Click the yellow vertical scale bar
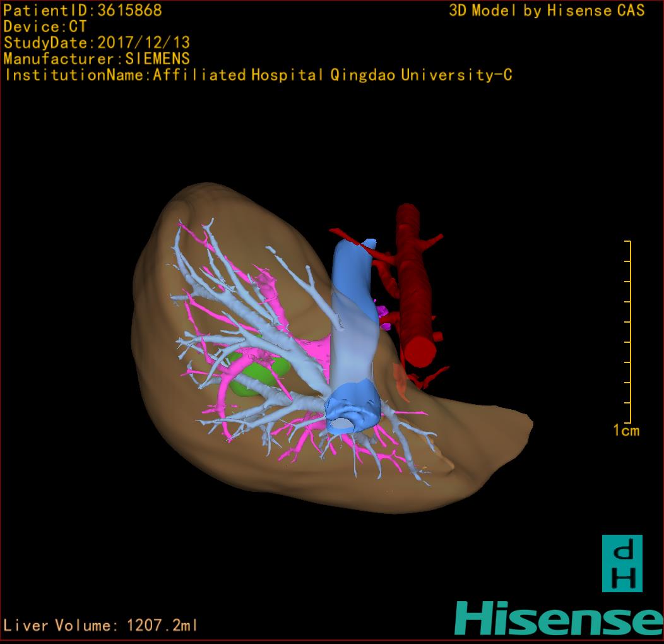This screenshot has height=644, width=664. [x=629, y=331]
